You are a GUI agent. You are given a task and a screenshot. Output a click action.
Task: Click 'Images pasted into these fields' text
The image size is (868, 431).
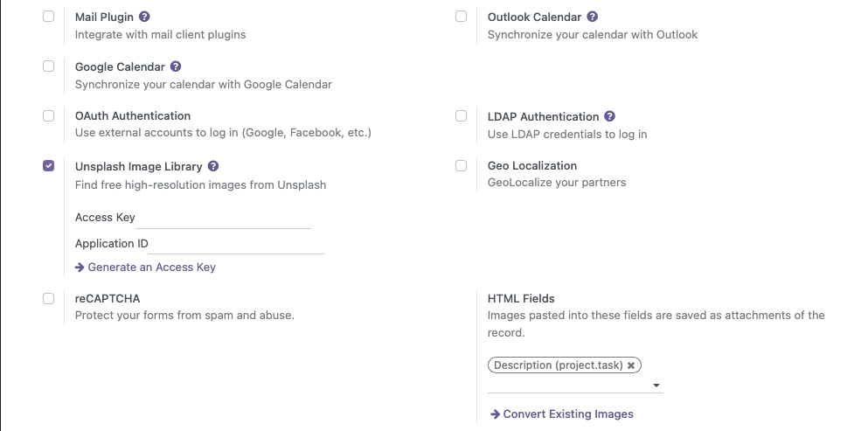(656, 323)
